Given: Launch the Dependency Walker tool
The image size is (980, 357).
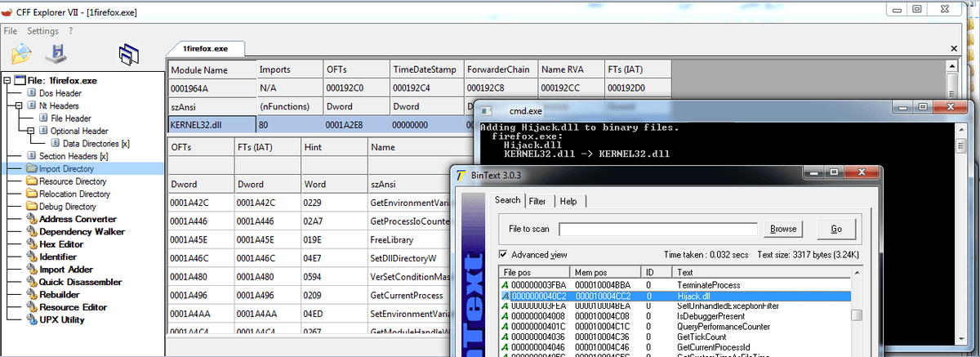Looking at the screenshot, I should click(x=81, y=231).
